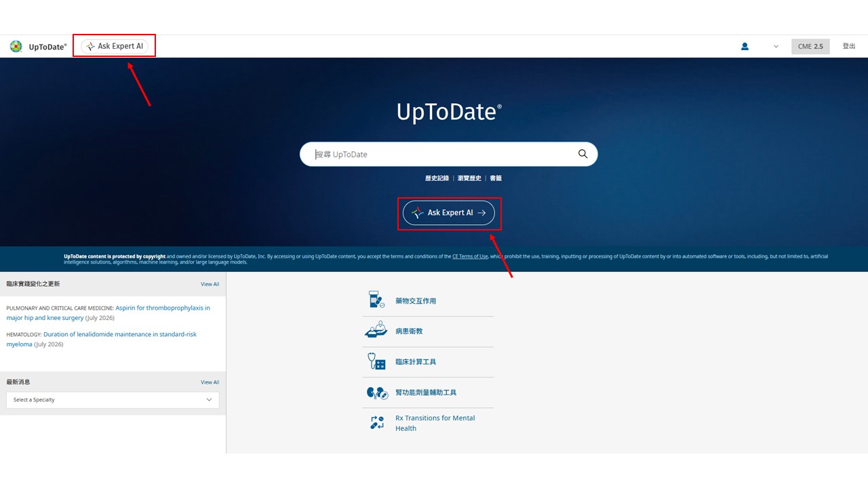Click the 病患衛教 patient education icon
868x488 pixels.
pyautogui.click(x=376, y=331)
